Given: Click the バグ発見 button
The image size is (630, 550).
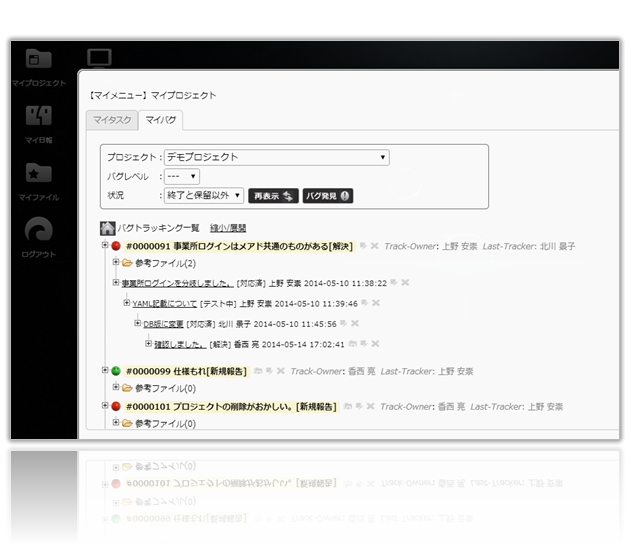Looking at the screenshot, I should pyautogui.click(x=327, y=196).
